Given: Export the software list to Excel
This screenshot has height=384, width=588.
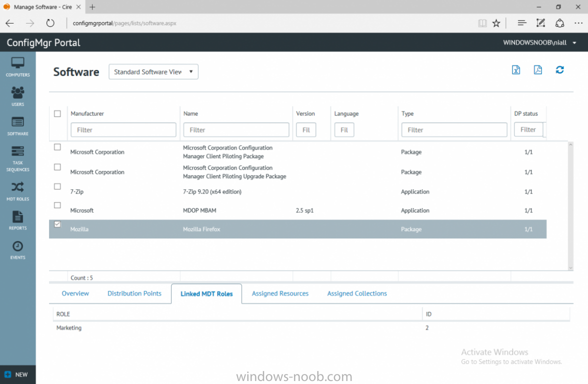Looking at the screenshot, I should coord(516,70).
